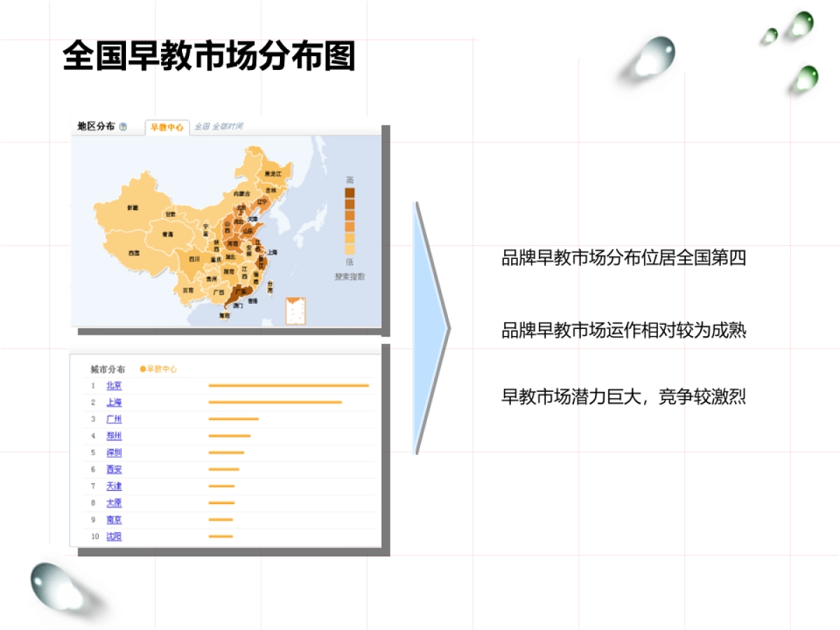Click the slide title 全国早教市场分布图

click(210, 53)
